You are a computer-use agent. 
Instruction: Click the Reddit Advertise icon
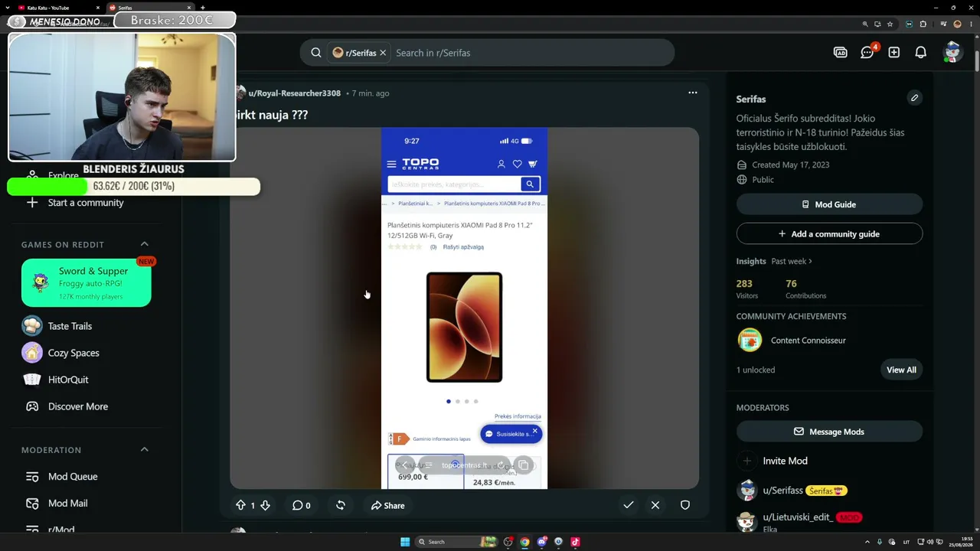click(840, 53)
